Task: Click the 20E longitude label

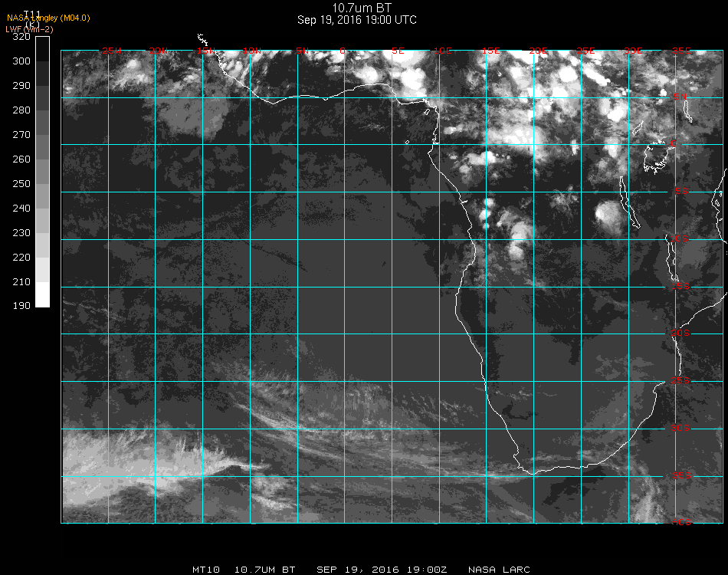Action: [x=538, y=51]
